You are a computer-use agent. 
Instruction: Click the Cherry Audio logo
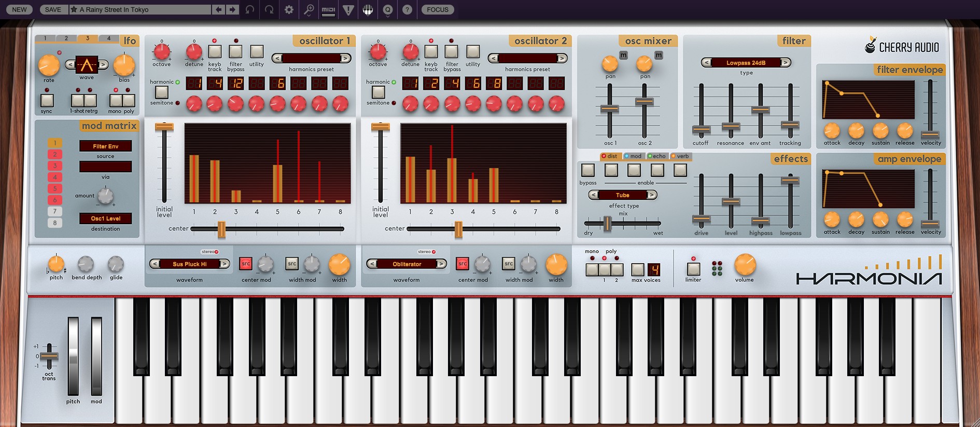coord(902,46)
